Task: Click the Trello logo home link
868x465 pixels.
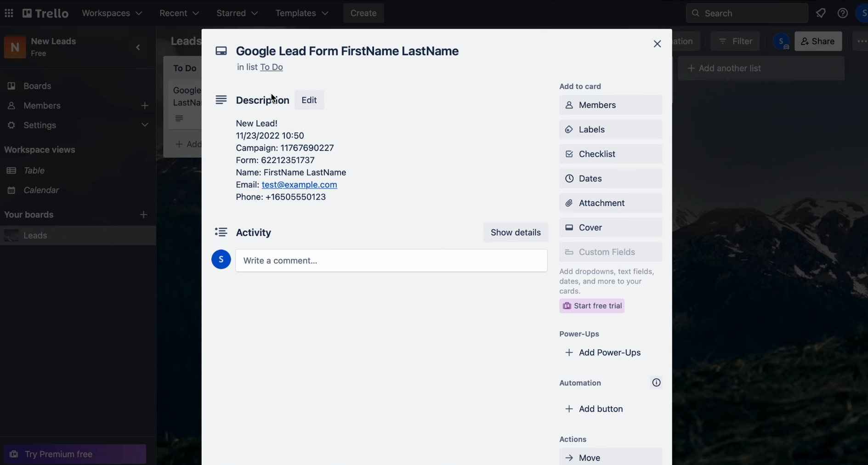Action: tap(45, 13)
